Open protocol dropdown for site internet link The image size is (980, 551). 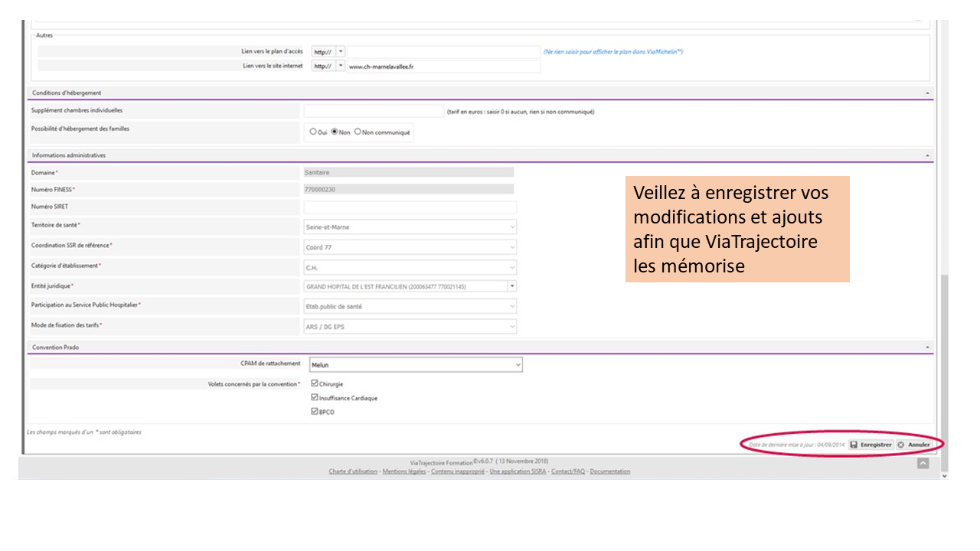click(x=341, y=67)
